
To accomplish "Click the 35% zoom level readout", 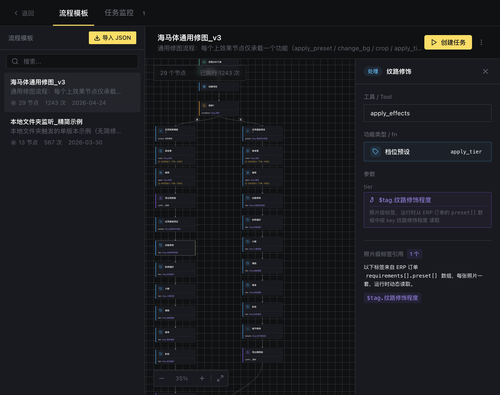I will (x=182, y=378).
